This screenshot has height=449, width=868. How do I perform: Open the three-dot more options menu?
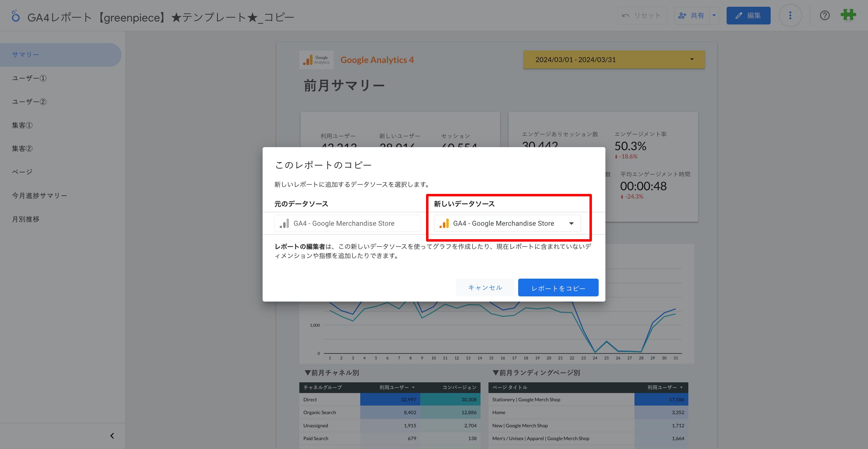click(x=790, y=16)
